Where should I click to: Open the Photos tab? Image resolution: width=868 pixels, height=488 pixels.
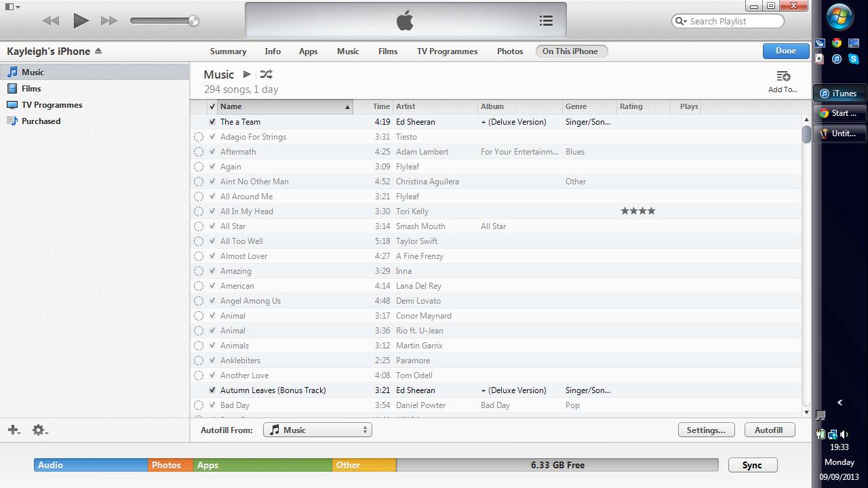coord(510,52)
